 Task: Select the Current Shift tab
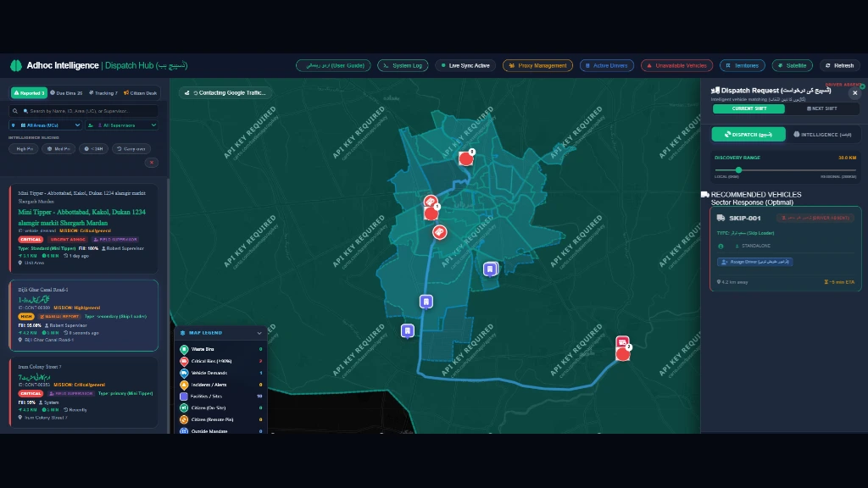[x=748, y=108]
